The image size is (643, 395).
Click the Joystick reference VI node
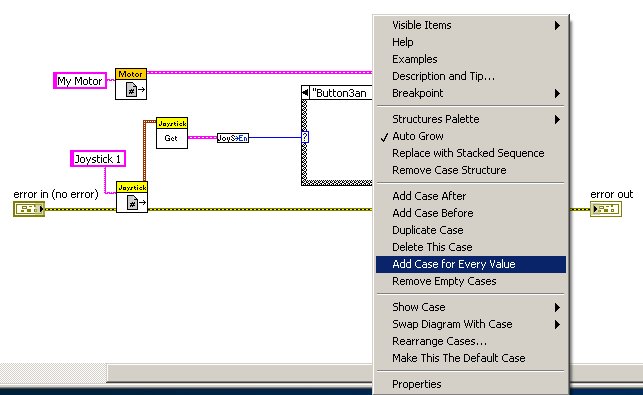click(132, 197)
